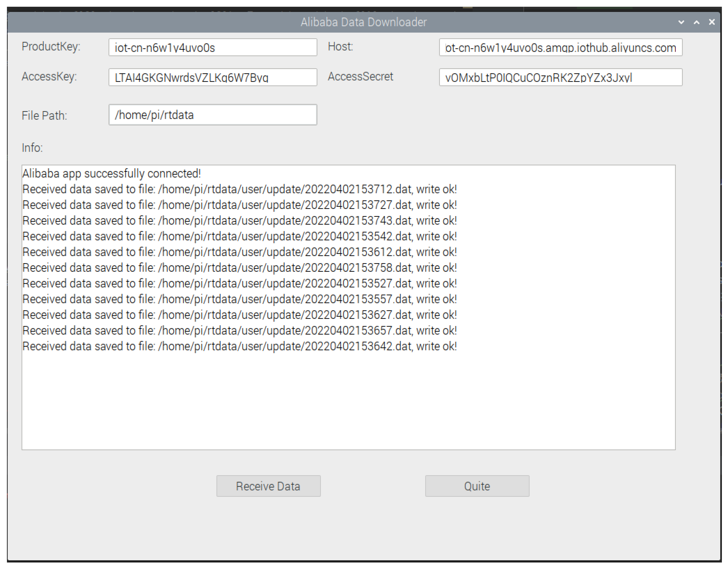This screenshot has width=728, height=568.
Task: Click the ProductKey label
Action: point(51,46)
